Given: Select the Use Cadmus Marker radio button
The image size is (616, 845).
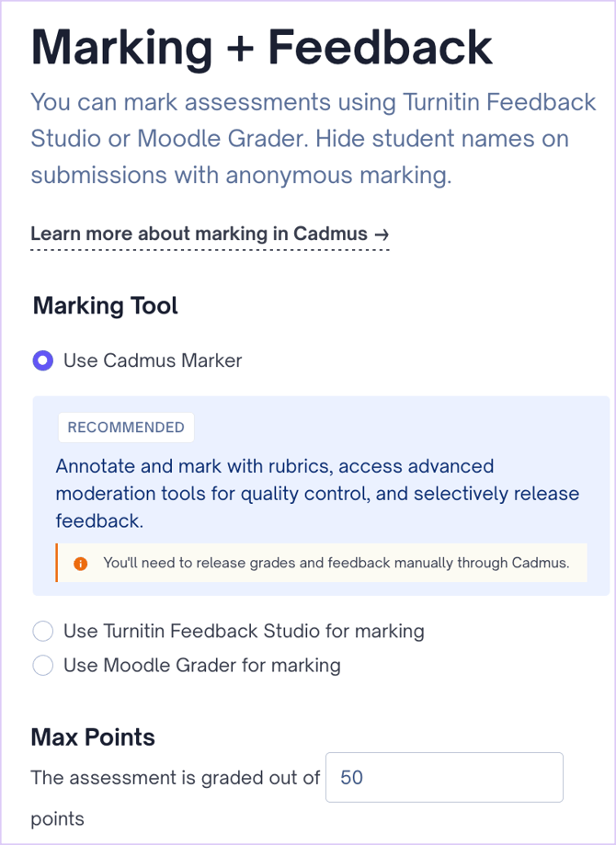Looking at the screenshot, I should (x=42, y=360).
